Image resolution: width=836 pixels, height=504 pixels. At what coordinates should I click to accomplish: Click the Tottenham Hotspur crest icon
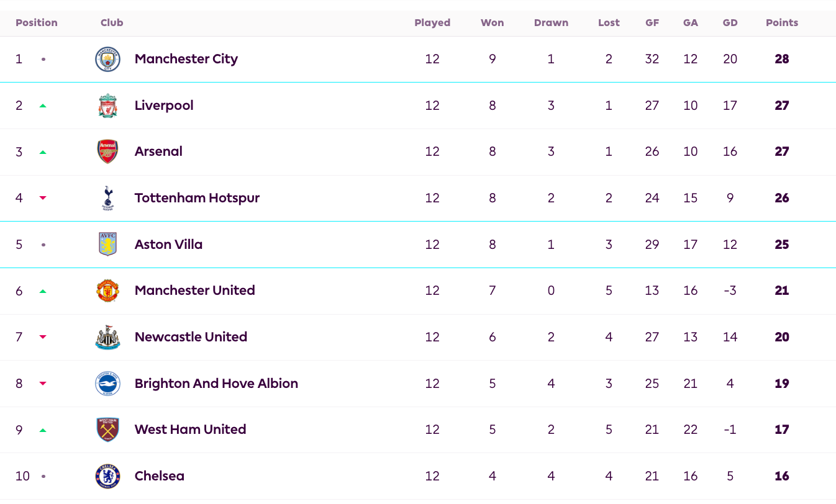107,198
